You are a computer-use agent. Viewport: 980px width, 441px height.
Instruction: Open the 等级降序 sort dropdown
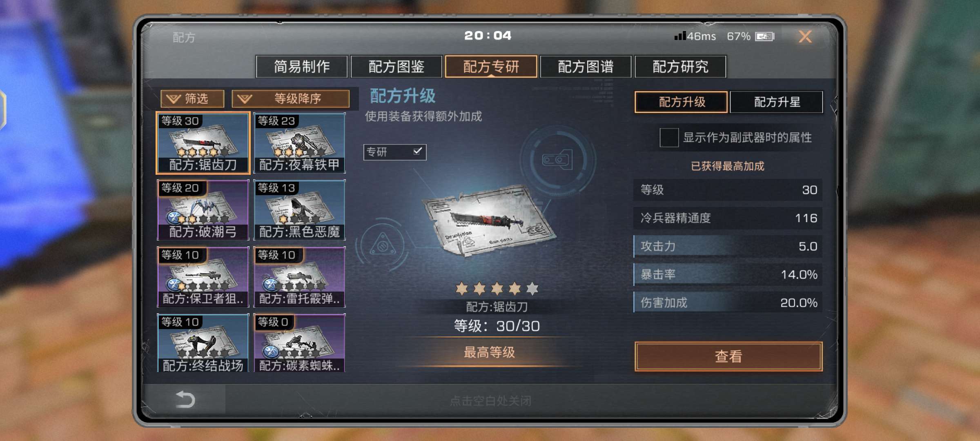(x=291, y=98)
